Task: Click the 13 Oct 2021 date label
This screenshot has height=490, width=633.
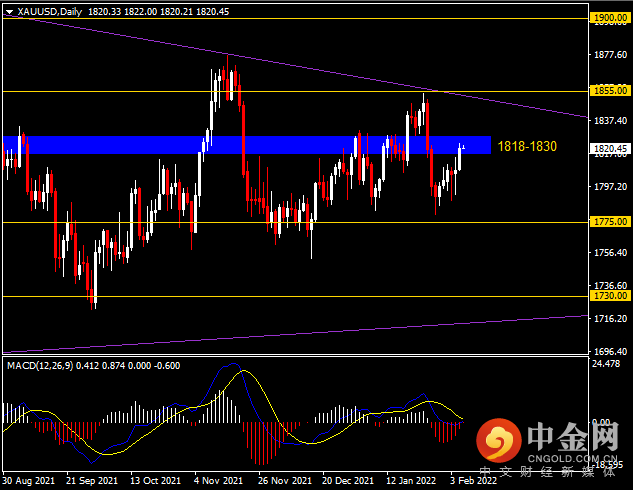Action: click(155, 481)
